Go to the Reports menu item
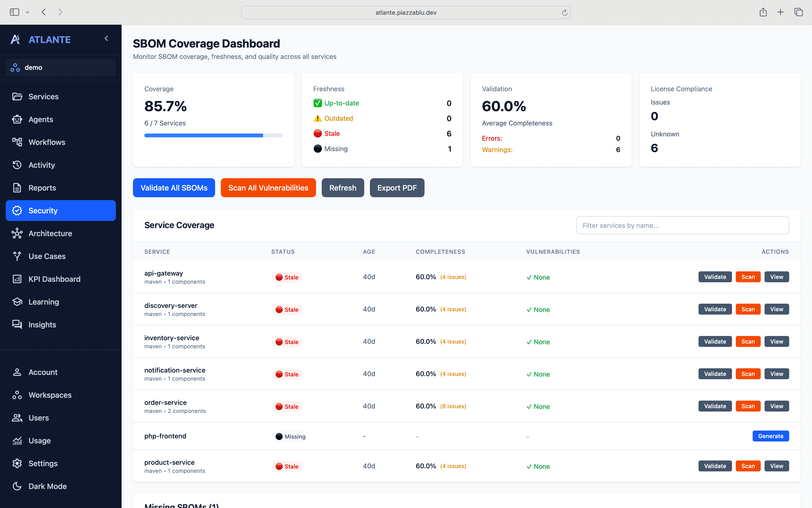812x508 pixels. click(x=42, y=188)
